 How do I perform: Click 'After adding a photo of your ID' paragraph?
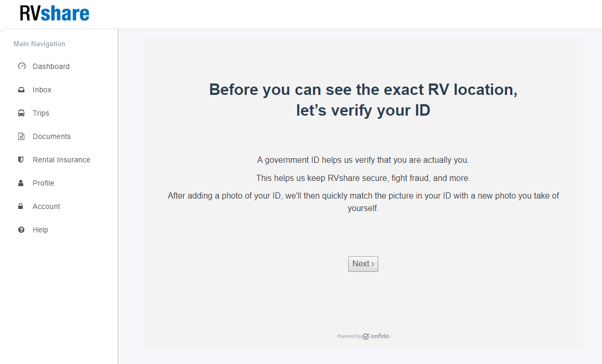pyautogui.click(x=363, y=202)
